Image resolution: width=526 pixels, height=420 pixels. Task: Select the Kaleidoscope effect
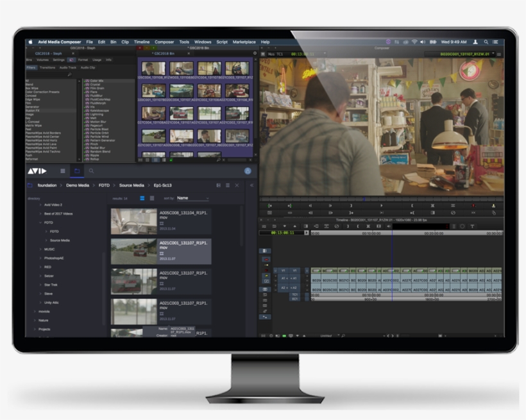99,110
